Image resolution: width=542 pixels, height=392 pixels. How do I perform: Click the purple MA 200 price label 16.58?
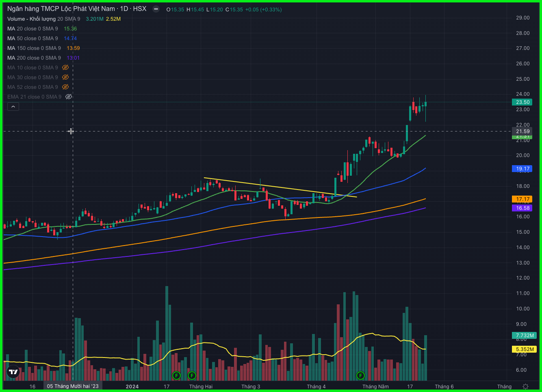522,208
